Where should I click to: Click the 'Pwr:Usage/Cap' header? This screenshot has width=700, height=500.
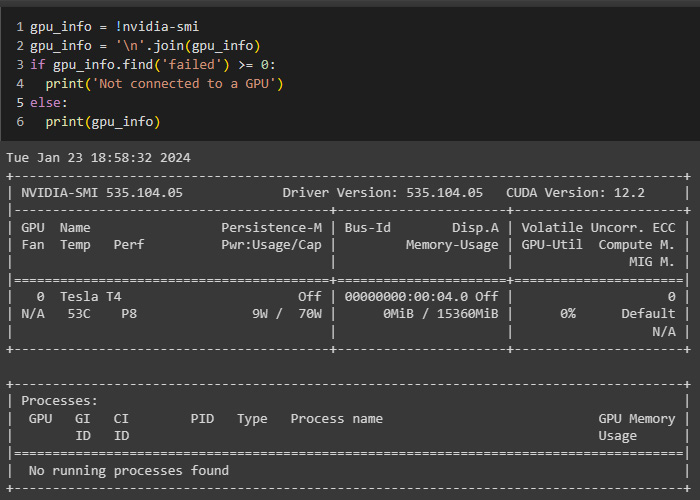[x=271, y=245]
